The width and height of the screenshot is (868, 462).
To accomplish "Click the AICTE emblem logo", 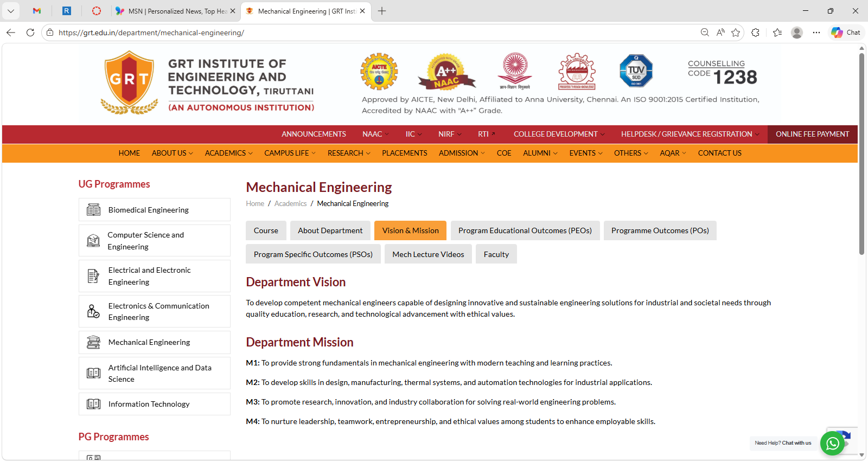I will (379, 72).
